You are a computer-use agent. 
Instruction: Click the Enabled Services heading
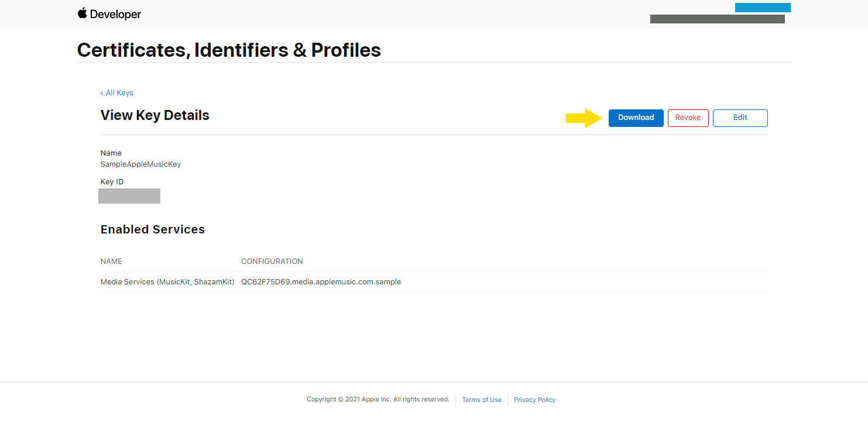[x=152, y=229]
